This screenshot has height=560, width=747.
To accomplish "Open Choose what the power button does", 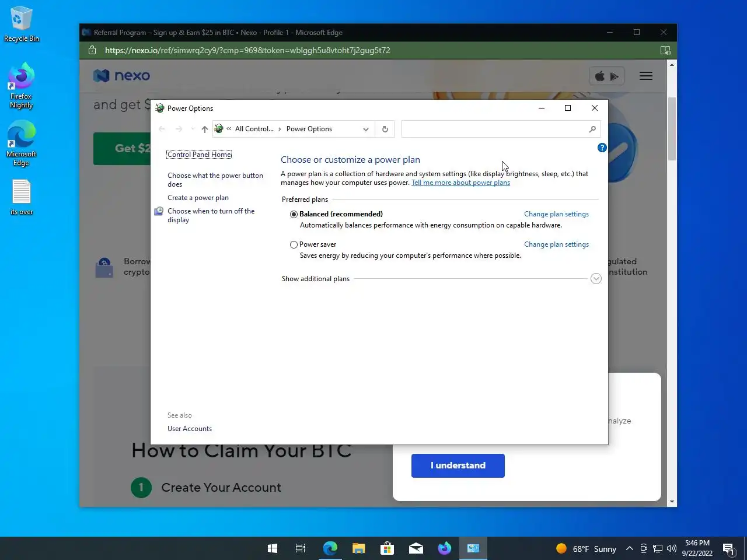I will tap(215, 180).
